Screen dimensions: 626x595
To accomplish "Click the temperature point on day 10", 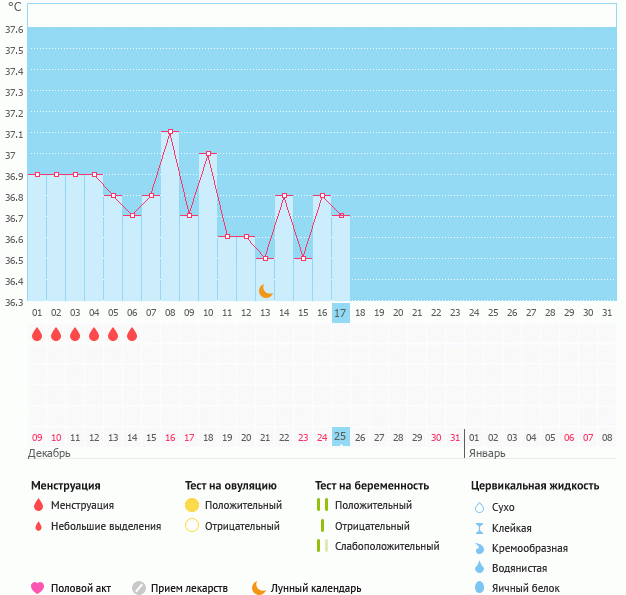I will pyautogui.click(x=208, y=154).
